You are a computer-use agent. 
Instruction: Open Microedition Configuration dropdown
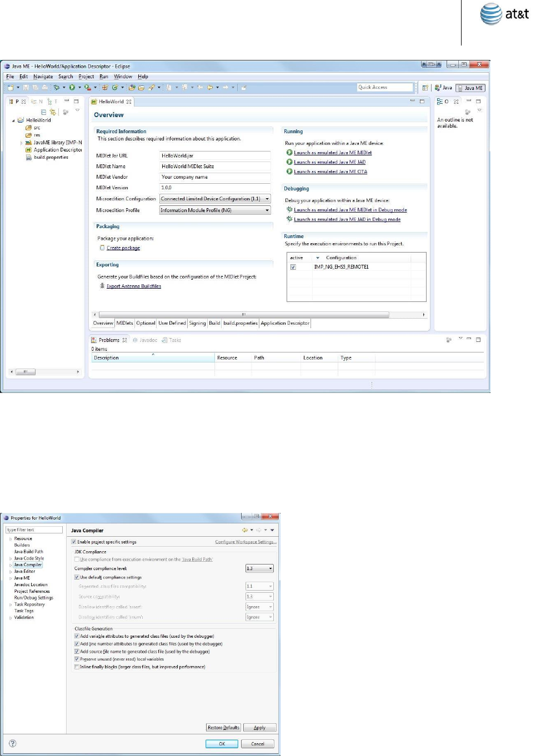pyautogui.click(x=215, y=199)
